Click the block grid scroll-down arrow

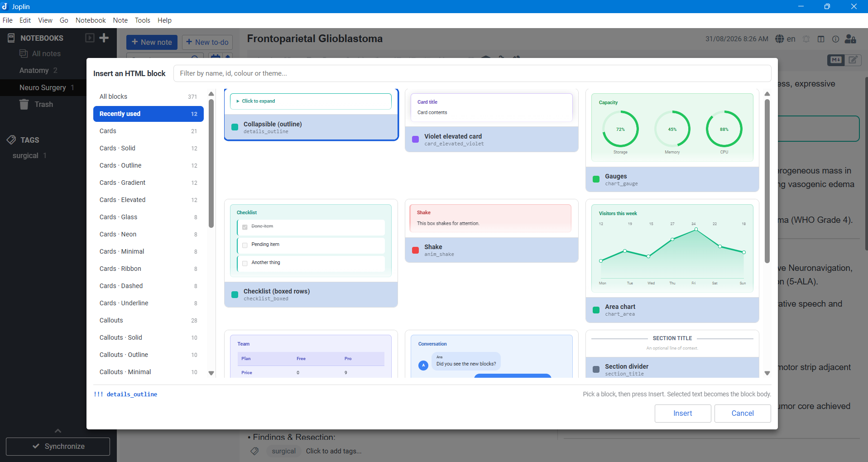pyautogui.click(x=767, y=373)
